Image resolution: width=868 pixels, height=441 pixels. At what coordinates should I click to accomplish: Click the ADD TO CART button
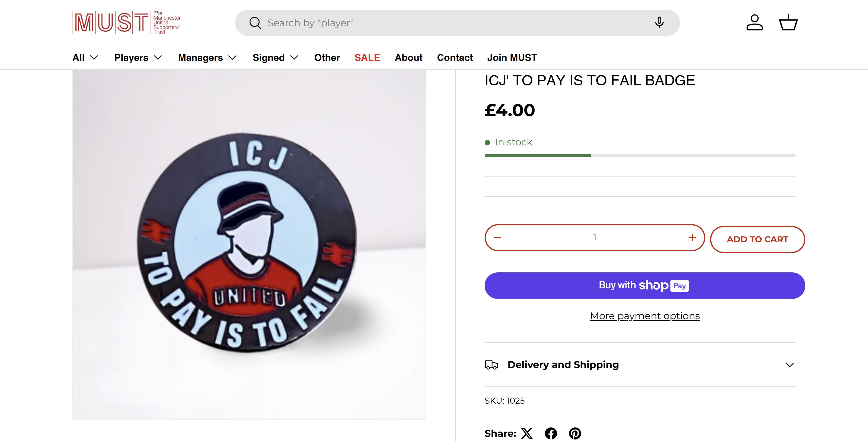757,240
